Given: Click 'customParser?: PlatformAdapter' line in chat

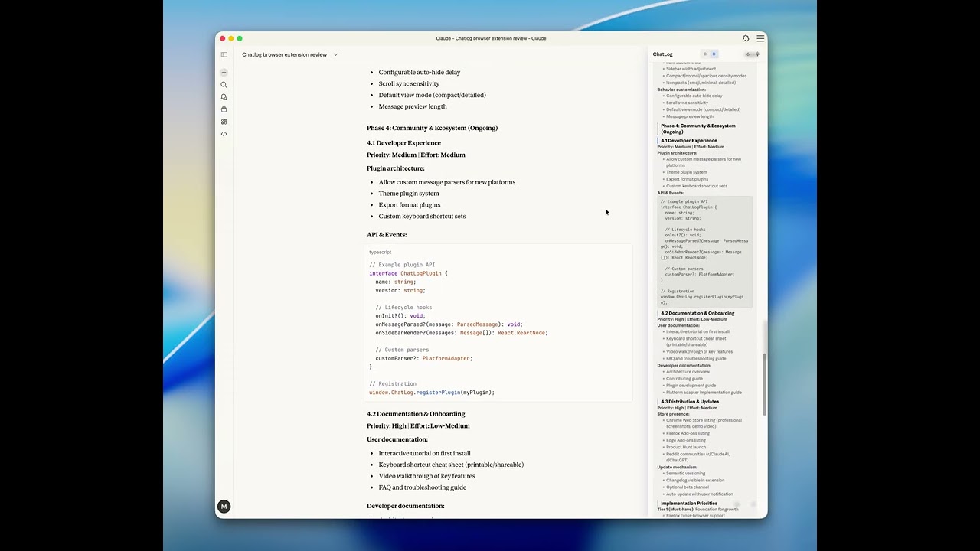Looking at the screenshot, I should (x=424, y=358).
